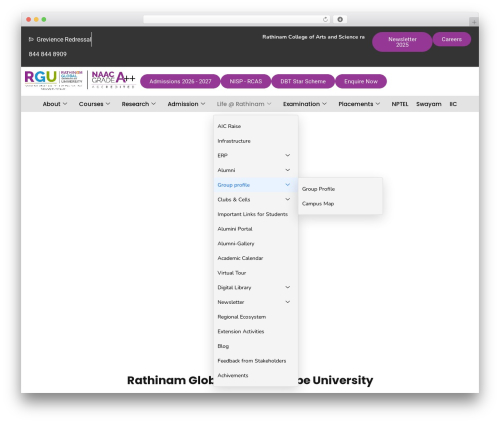This screenshot has width=500, height=423.
Task: Expand the Courses menu
Action: coord(94,104)
